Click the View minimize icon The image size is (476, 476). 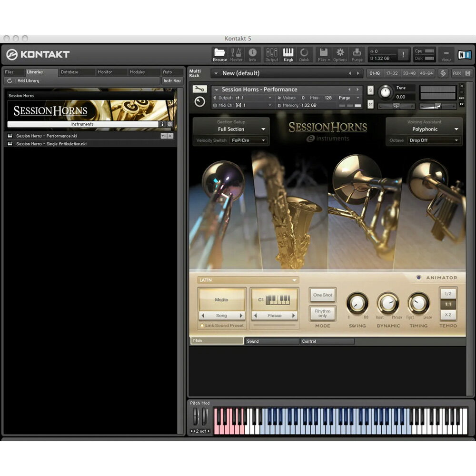tap(446, 55)
